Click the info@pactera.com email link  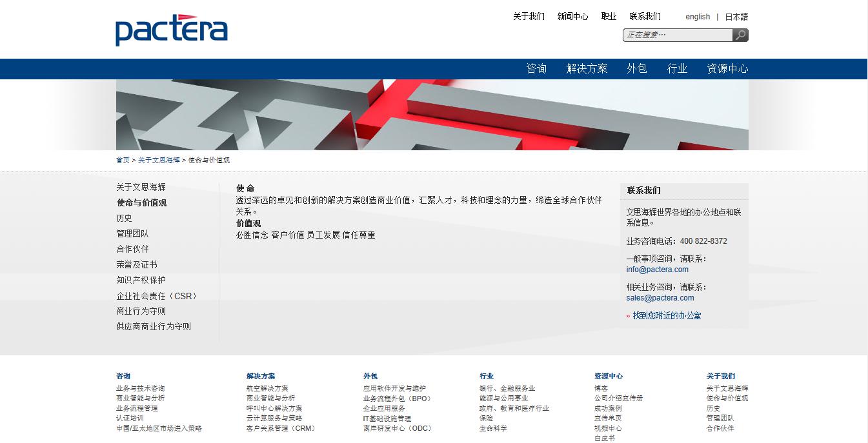tap(657, 270)
